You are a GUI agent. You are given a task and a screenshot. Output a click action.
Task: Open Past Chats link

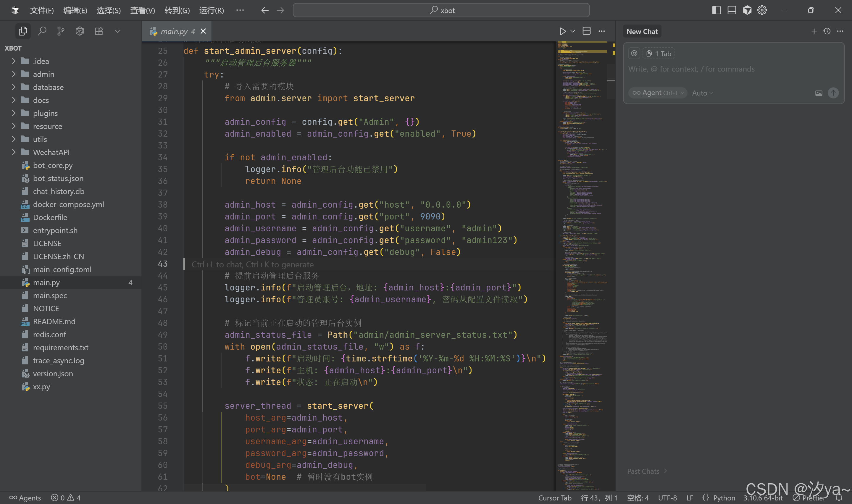point(647,471)
